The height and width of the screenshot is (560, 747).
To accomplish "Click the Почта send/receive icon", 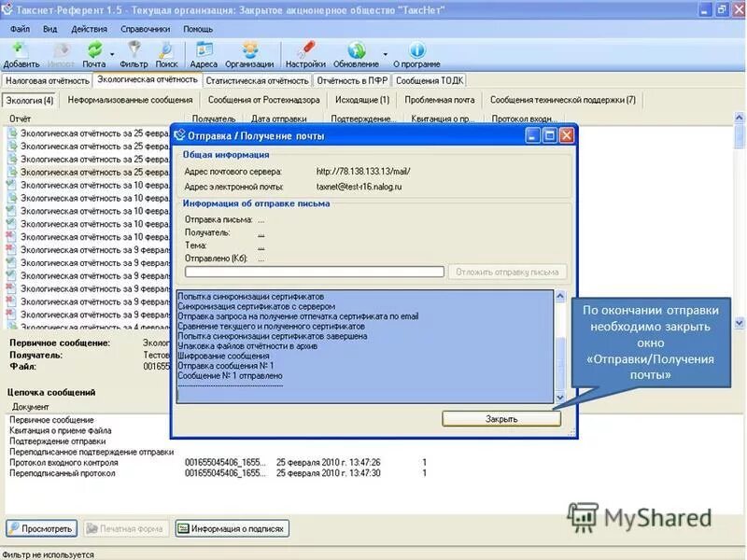I will coord(94,55).
